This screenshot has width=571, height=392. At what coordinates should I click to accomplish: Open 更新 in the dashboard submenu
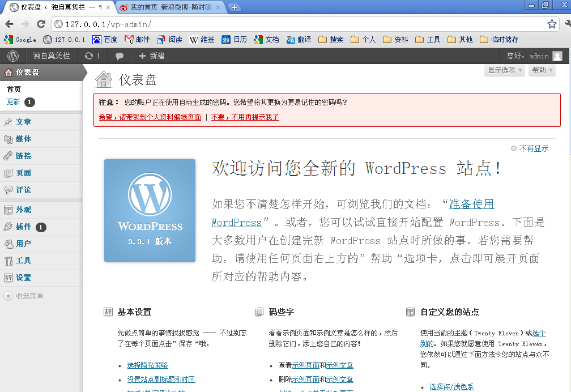click(x=14, y=101)
